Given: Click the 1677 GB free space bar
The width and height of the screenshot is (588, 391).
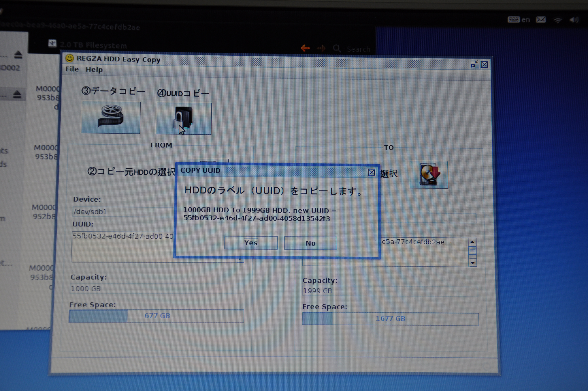Looking at the screenshot, I should [x=390, y=319].
